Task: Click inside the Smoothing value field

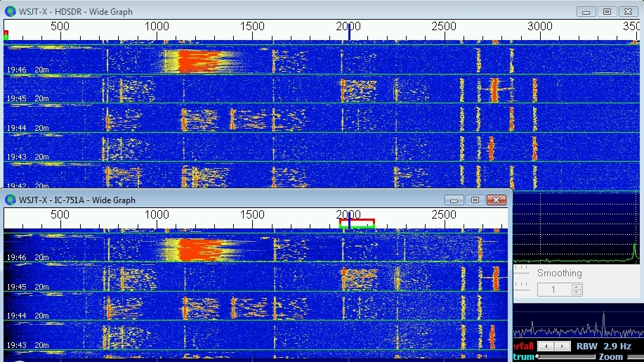Action: (x=554, y=290)
